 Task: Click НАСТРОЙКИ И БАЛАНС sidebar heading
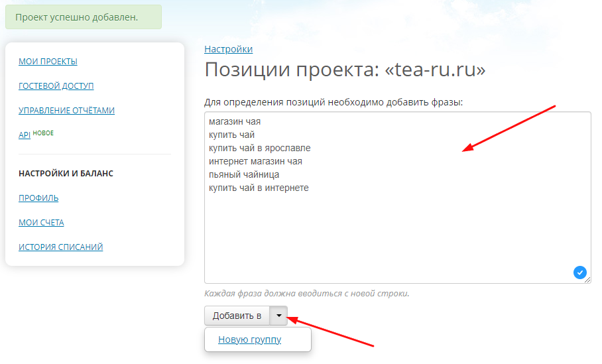(66, 174)
